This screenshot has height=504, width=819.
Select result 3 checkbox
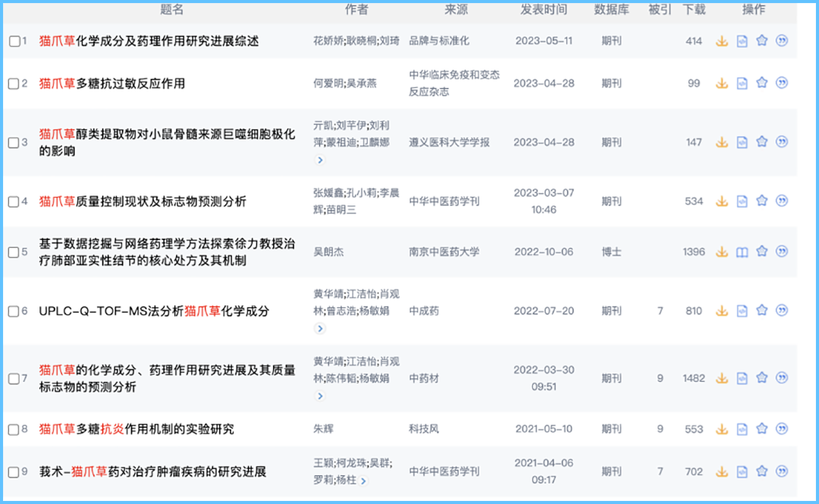pyautogui.click(x=14, y=142)
